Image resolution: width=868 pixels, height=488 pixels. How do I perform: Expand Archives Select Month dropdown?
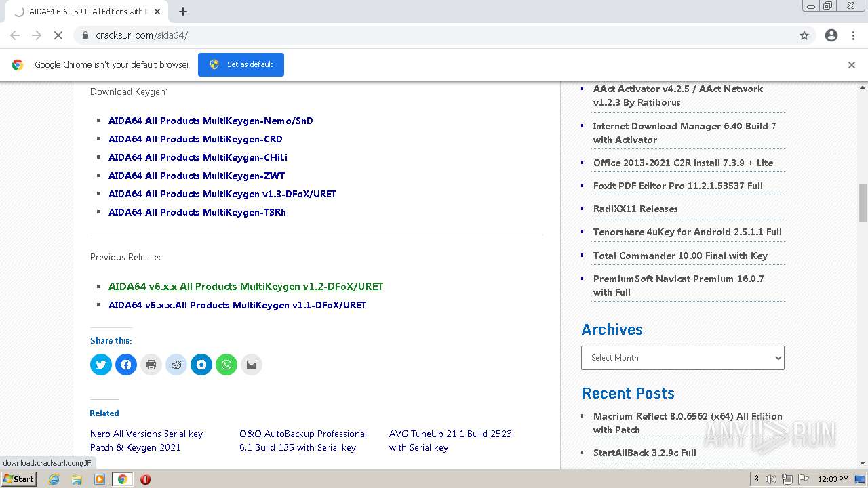click(683, 358)
